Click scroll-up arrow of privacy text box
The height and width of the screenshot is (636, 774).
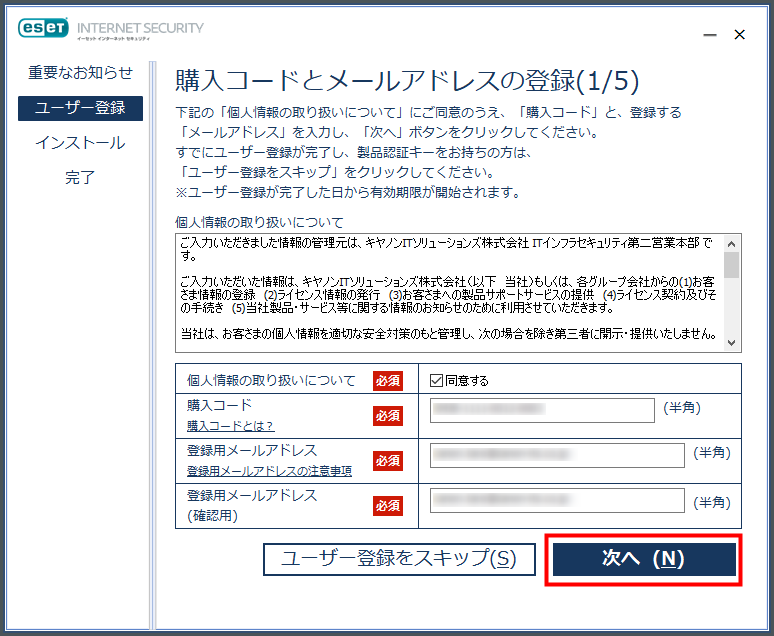click(732, 244)
